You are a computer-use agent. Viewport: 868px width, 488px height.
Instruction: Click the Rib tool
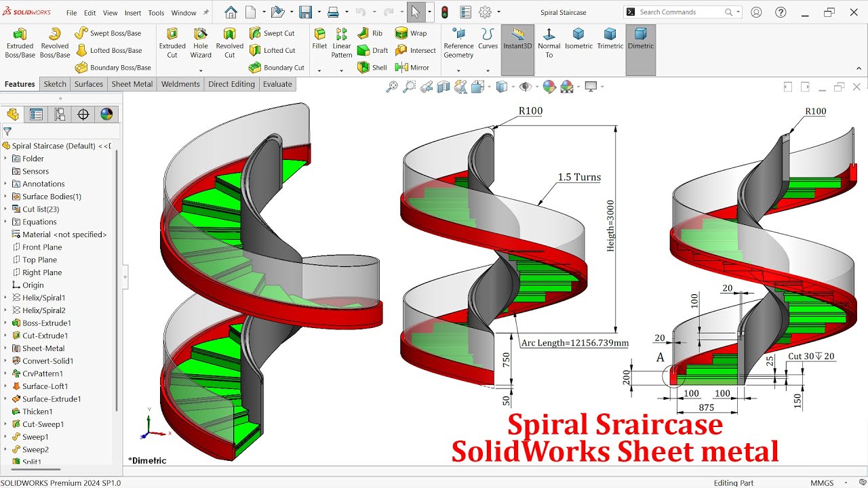[x=370, y=33]
